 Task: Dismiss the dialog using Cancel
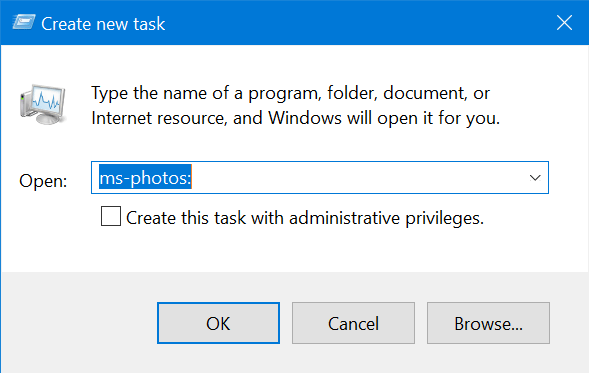353,323
